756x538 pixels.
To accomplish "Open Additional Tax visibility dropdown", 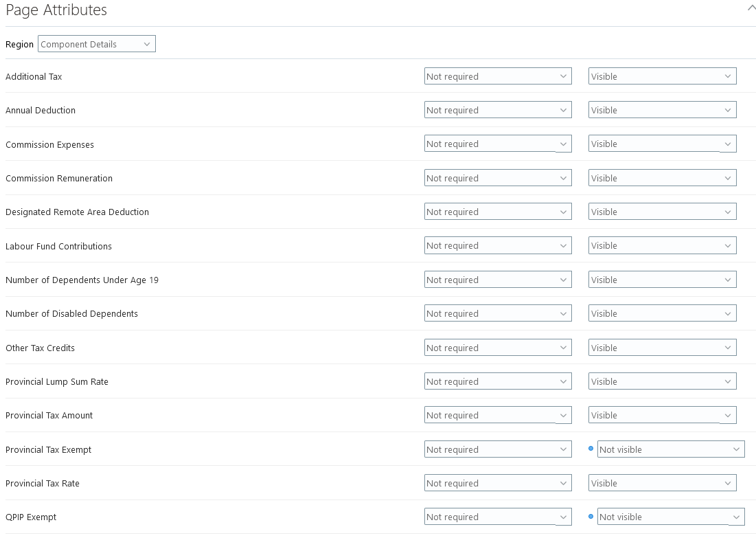I will (x=662, y=76).
